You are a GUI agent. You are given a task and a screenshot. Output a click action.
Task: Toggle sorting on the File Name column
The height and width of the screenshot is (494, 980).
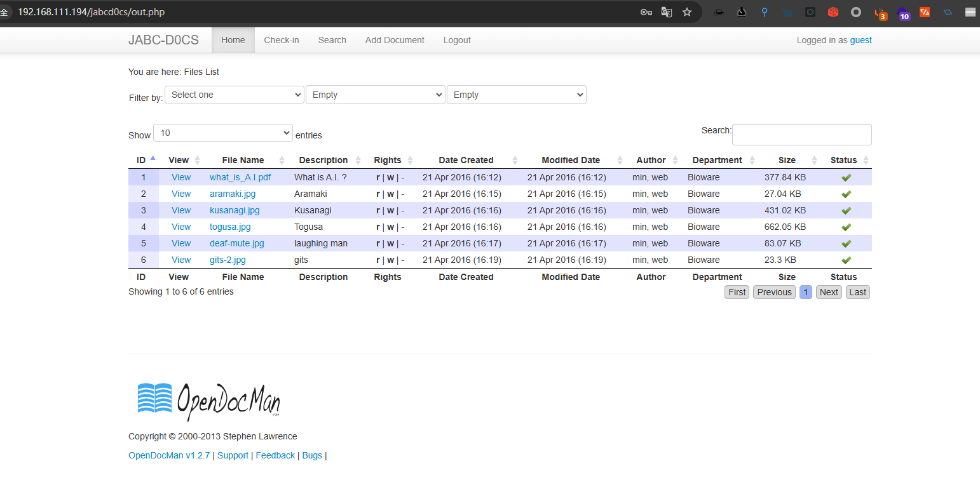pyautogui.click(x=243, y=160)
